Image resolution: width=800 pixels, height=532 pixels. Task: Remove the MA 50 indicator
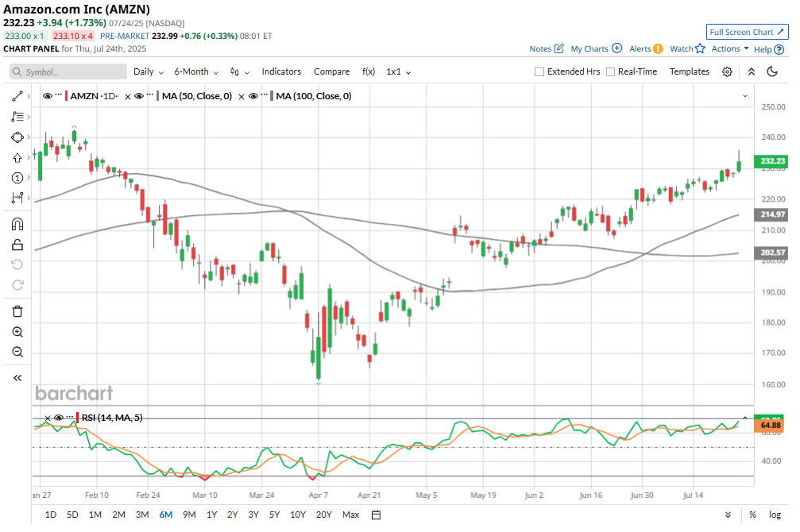pos(128,96)
